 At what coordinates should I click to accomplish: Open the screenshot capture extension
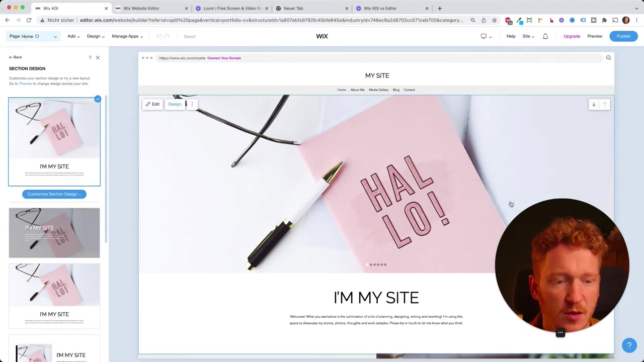pyautogui.click(x=529, y=20)
